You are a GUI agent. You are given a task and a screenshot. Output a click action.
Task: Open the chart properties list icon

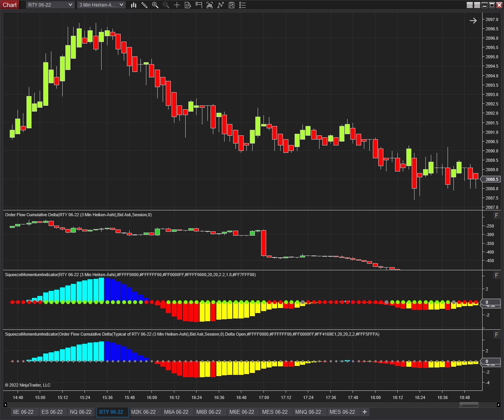coord(242,5)
